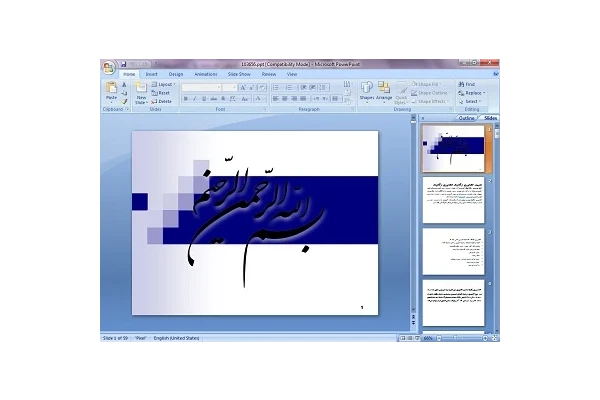Switch to the Slide Show tab
Screen dimensions: 600x400
coord(239,74)
